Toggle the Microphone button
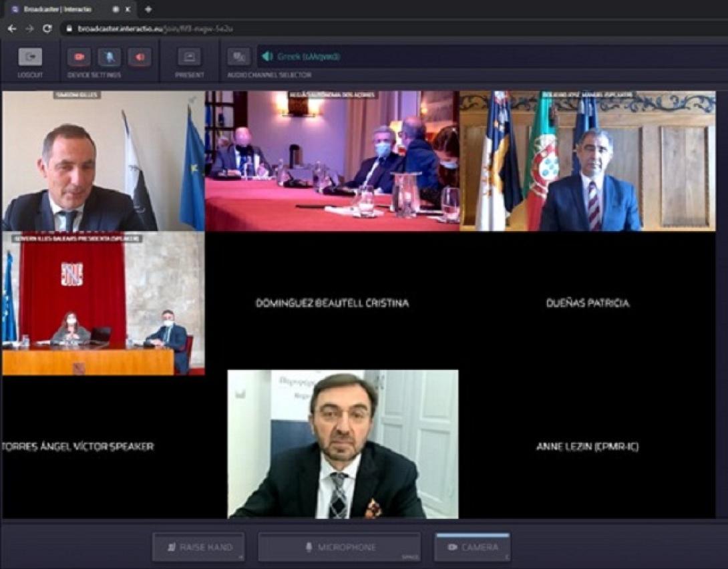Screen dimensions: 728x569 click(x=339, y=547)
